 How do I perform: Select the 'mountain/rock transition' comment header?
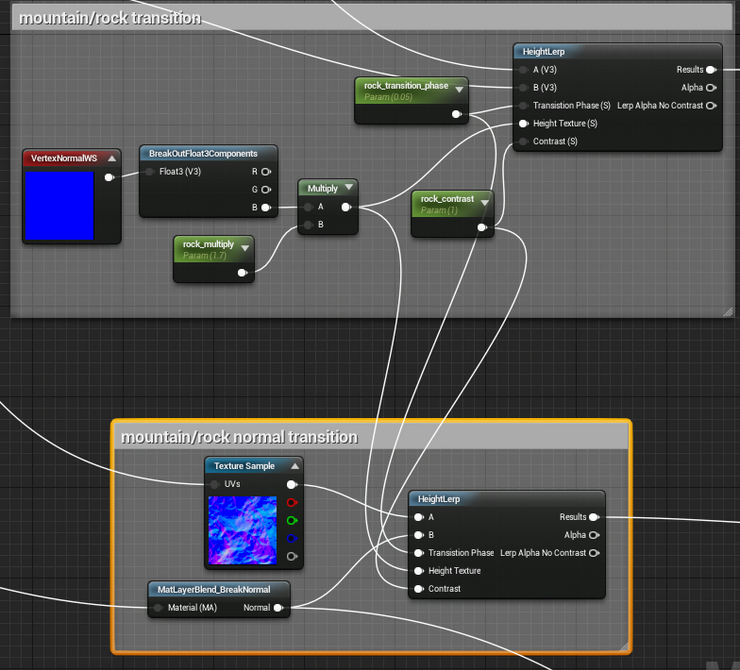pyautogui.click(x=372, y=18)
